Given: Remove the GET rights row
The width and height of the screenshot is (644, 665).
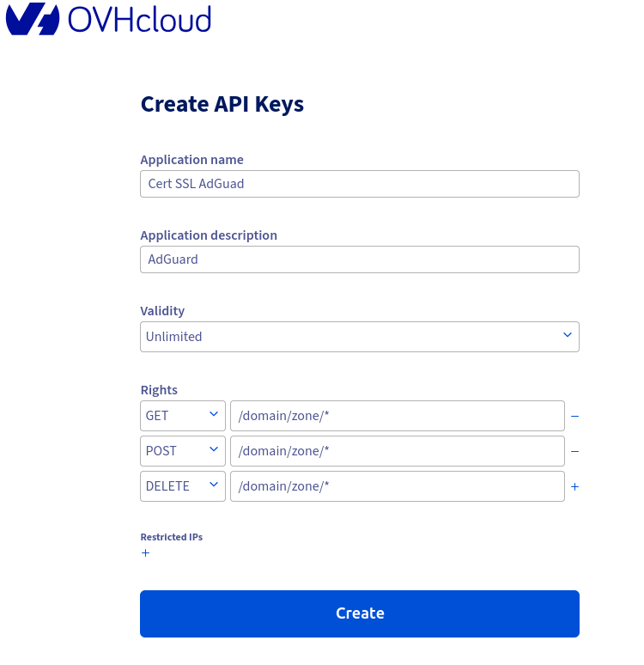Looking at the screenshot, I should 574,416.
